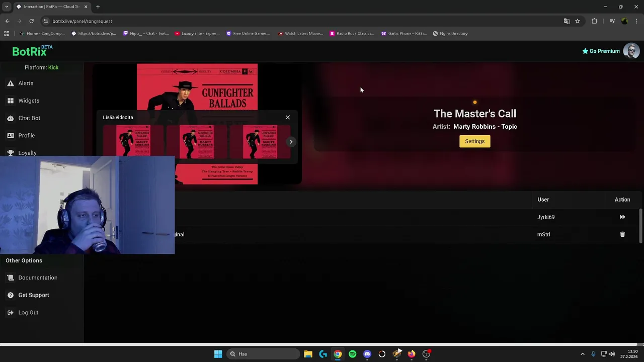
Task: Open the user avatar menu
Action: tap(631, 51)
